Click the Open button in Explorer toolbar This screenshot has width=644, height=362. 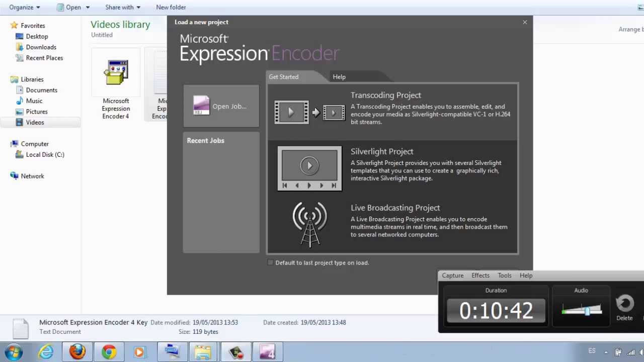[69, 7]
